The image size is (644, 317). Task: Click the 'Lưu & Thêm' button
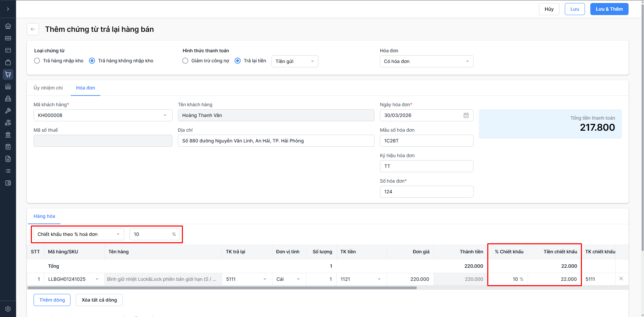(x=609, y=9)
